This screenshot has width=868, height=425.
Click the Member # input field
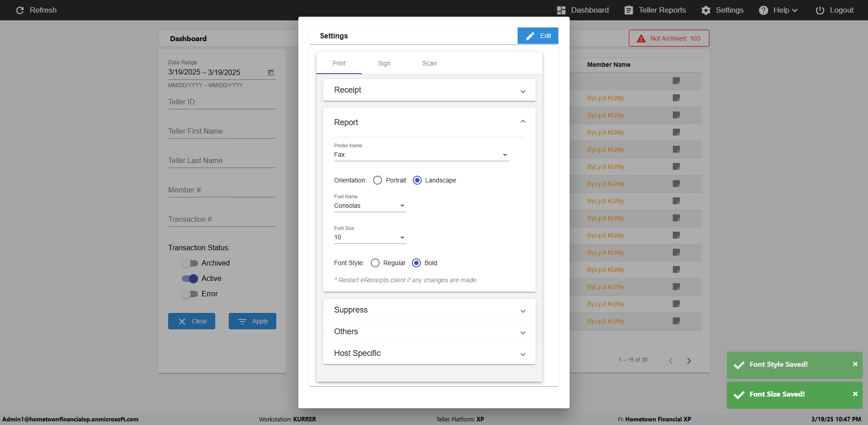(222, 190)
